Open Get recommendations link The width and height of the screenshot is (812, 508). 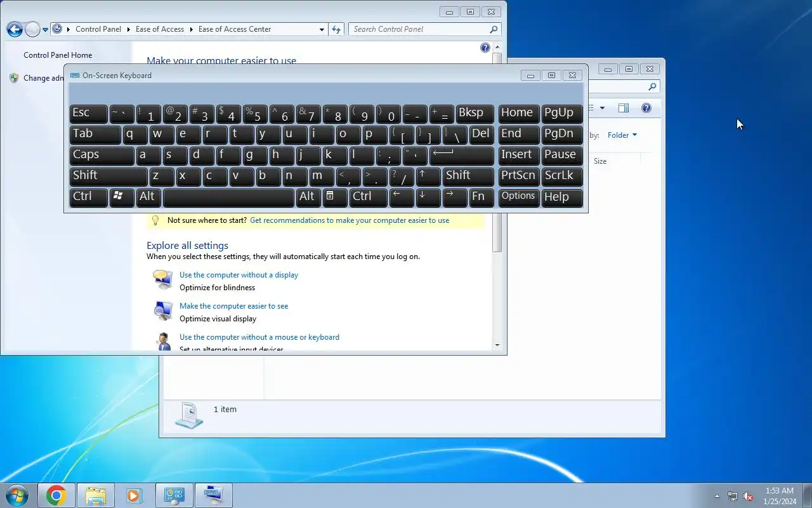[350, 220]
